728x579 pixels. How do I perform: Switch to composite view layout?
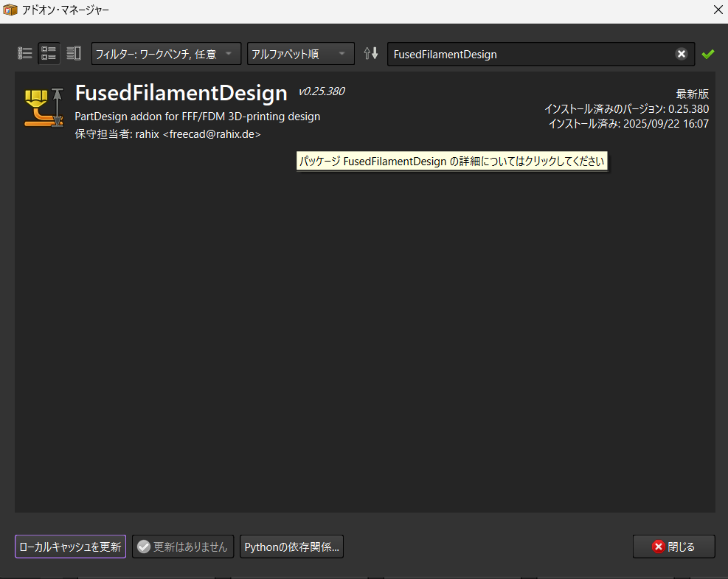coord(74,53)
